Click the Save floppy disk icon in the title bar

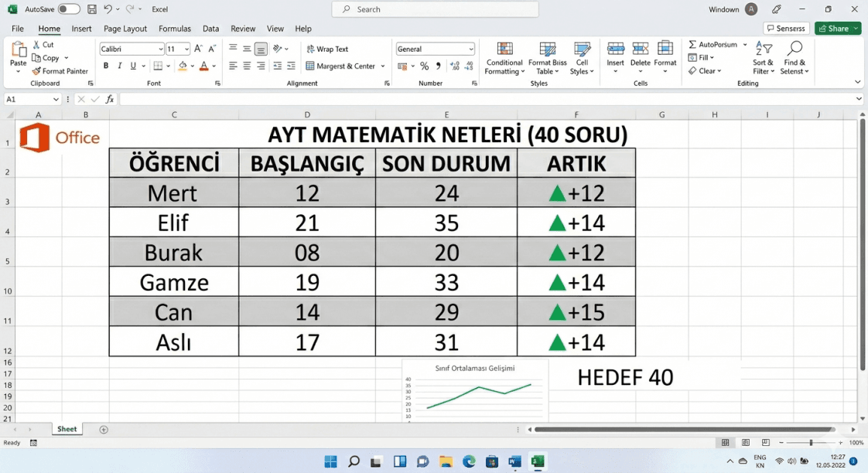[92, 9]
